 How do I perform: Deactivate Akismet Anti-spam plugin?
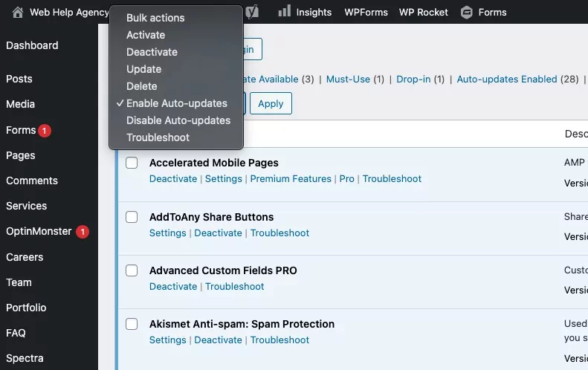(219, 340)
